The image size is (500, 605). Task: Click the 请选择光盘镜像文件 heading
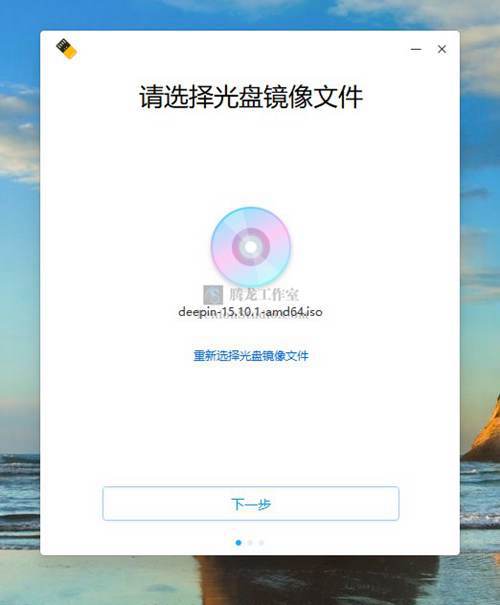pos(251,96)
